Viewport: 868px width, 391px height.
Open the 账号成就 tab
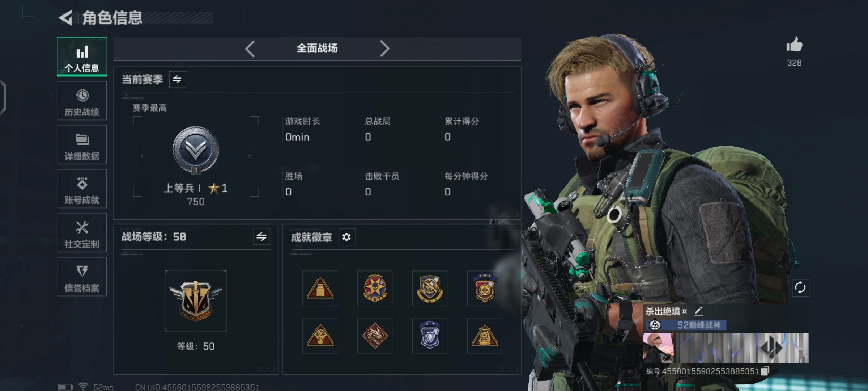[82, 189]
